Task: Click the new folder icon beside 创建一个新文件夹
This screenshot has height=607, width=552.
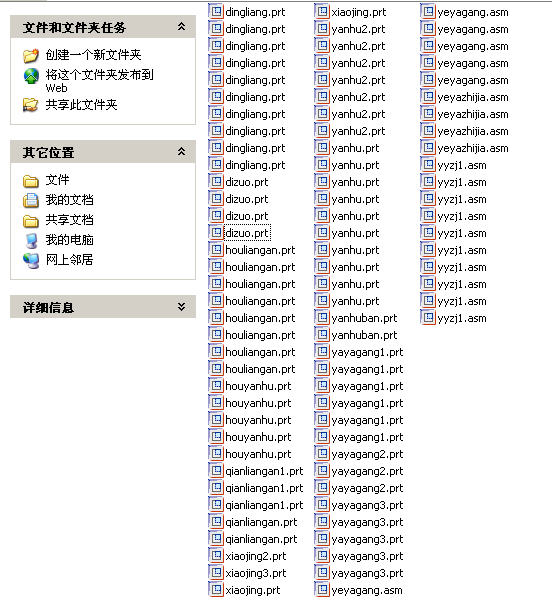Action: point(31,55)
